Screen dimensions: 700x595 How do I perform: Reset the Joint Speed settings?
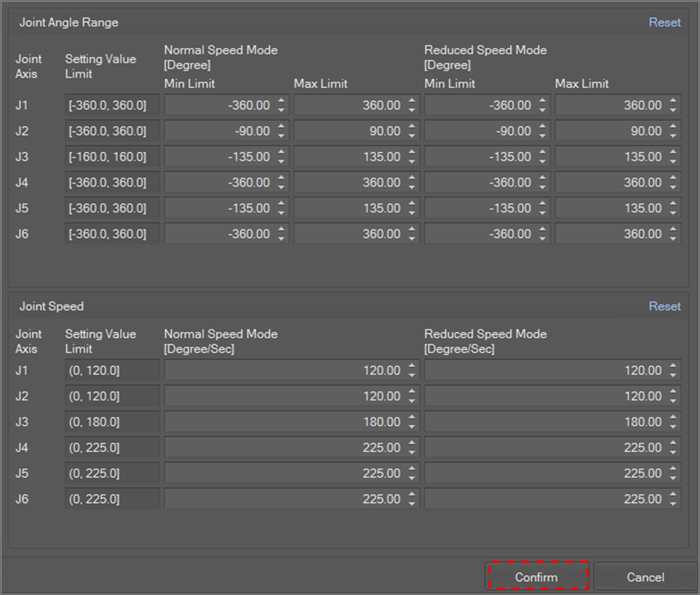[x=664, y=306]
